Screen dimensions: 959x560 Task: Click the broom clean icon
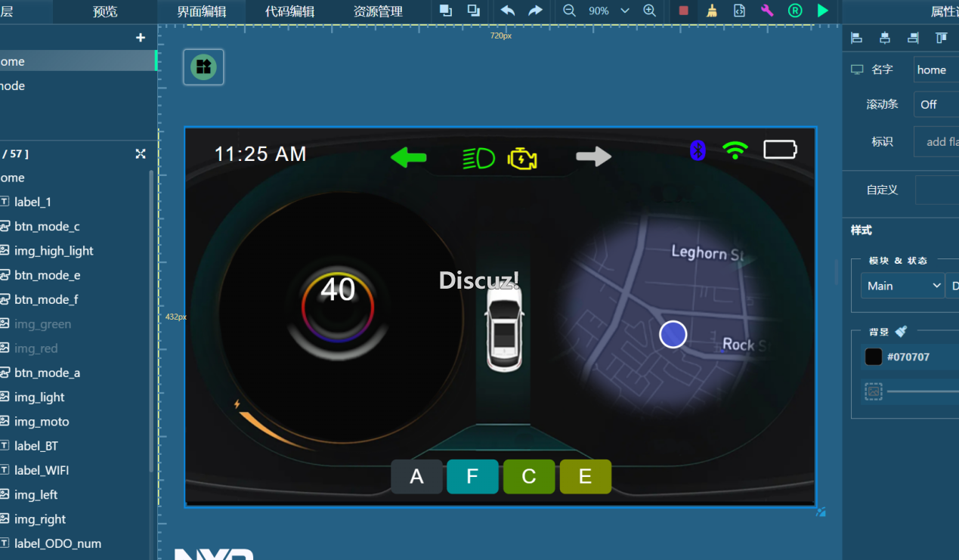(x=712, y=11)
